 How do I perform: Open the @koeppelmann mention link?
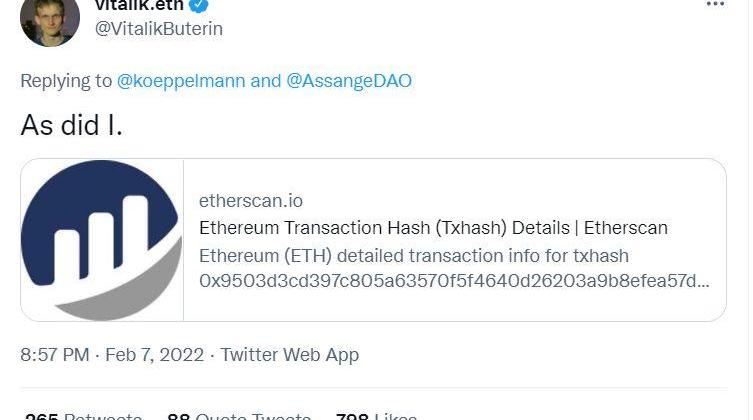(x=181, y=81)
